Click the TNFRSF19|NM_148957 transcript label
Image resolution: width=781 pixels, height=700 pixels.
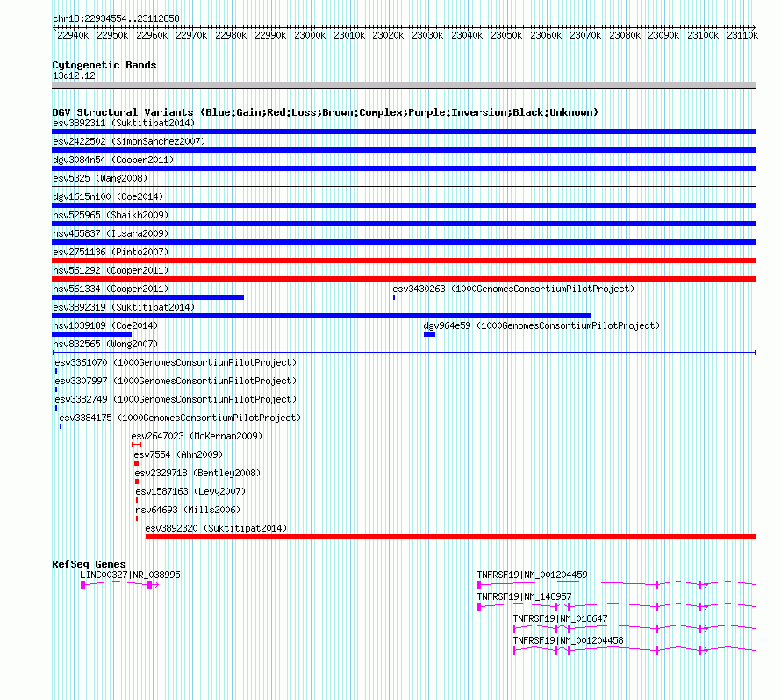pos(525,596)
